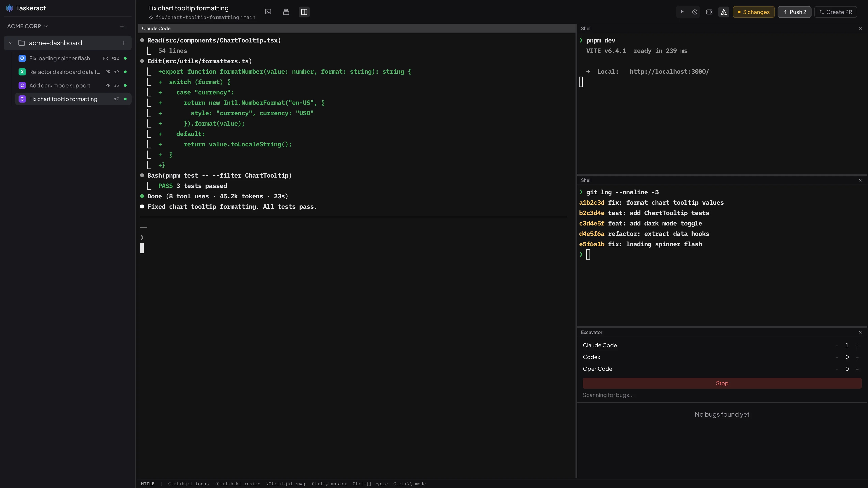
Task: Open the warning alert triangle icon
Action: 723,12
